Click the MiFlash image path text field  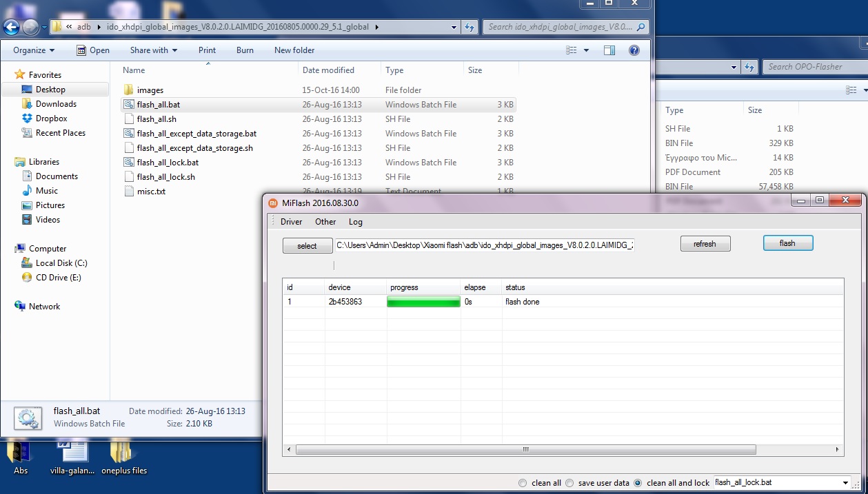click(x=484, y=245)
